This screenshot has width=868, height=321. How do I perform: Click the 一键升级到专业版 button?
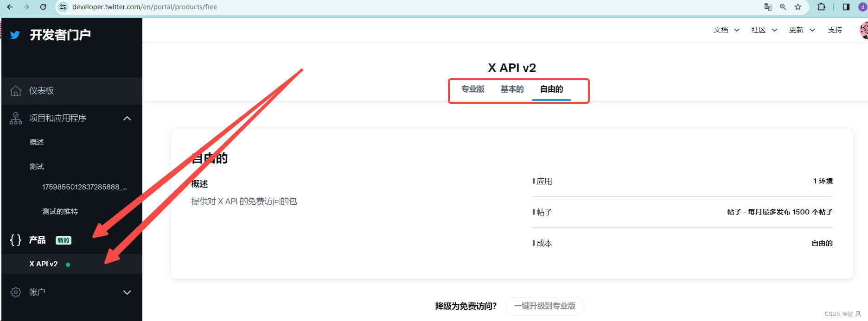545,306
